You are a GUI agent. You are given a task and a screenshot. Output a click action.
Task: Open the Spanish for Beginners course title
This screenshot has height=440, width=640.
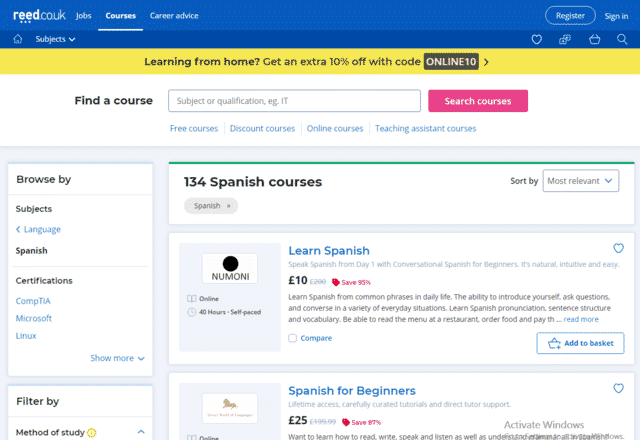coord(352,391)
